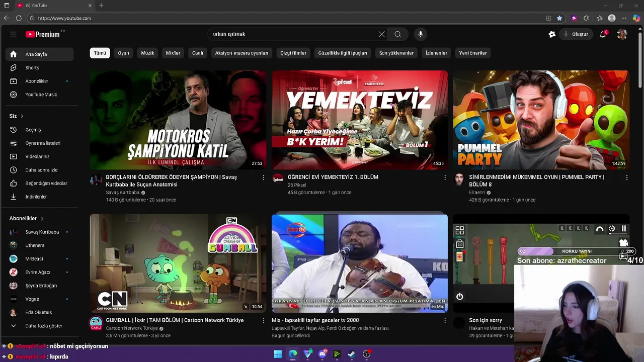
Task: Open Oynatma listeleri in sidebar
Action: (x=40, y=143)
